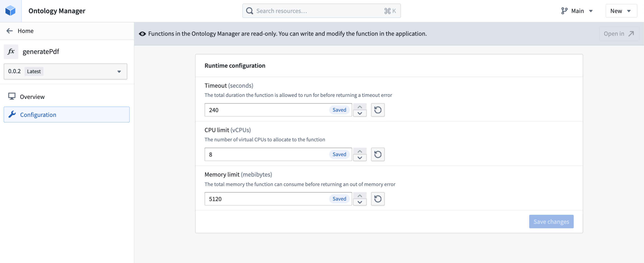Click the branch icon next to Main

click(x=564, y=11)
